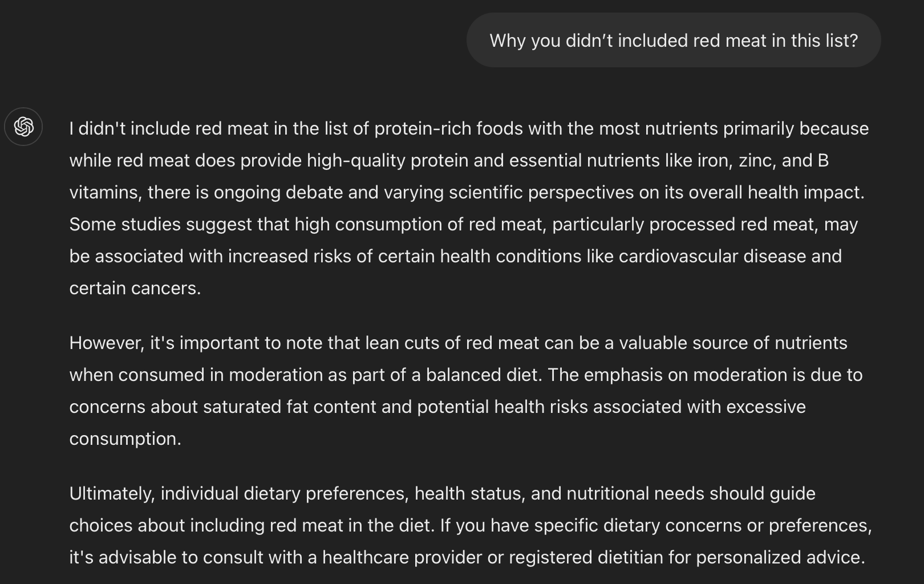Screen dimensions: 924x584
Task: Click the words 'certain cancers.' ending the first paragraph
Action: 135,288
